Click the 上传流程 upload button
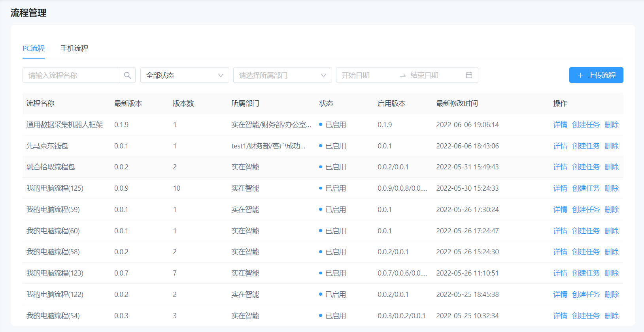 click(596, 75)
